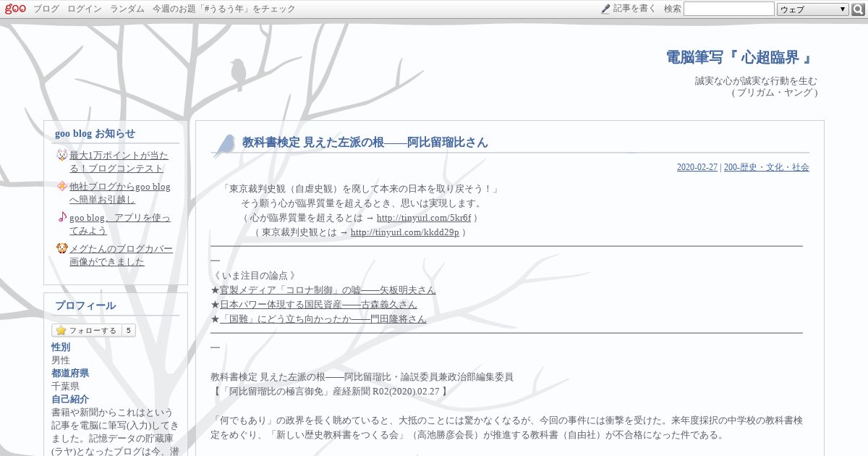Open goo blog、アプリを使ってみよう link
Image resolution: width=868 pixels, height=456 pixels.
[120, 224]
